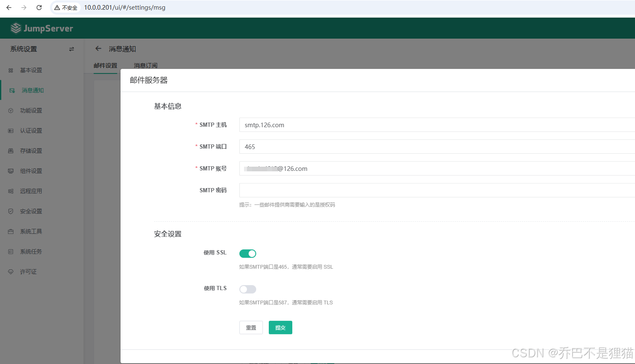The height and width of the screenshot is (364, 635).
Task: Click the sidebar switch icon beside 系统设置
Action: click(x=71, y=49)
